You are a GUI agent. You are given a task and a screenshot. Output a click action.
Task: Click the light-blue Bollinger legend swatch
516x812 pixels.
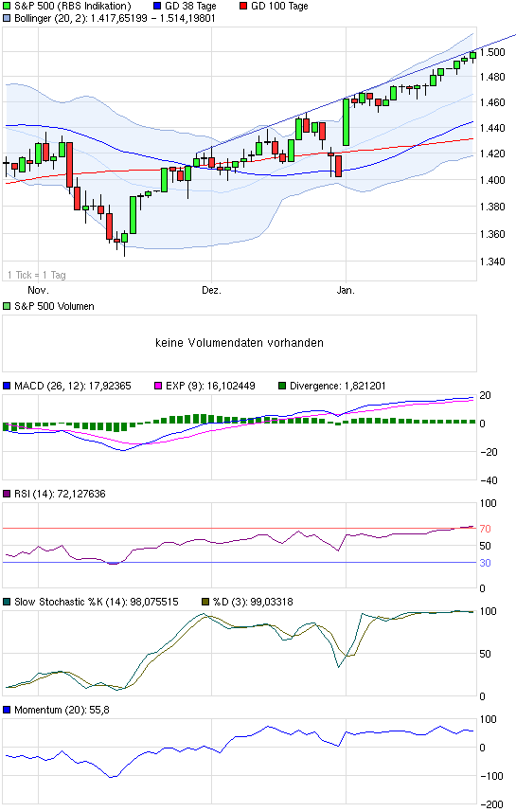(7, 18)
